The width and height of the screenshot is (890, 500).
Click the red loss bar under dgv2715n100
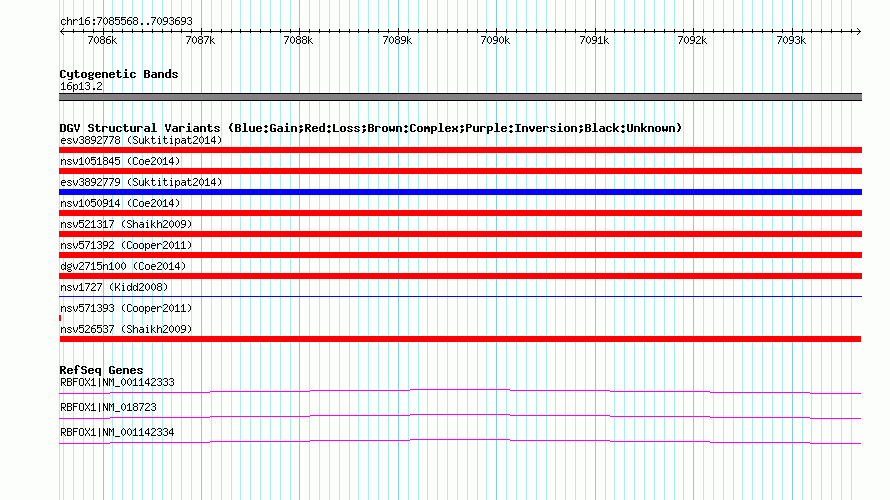(460, 276)
